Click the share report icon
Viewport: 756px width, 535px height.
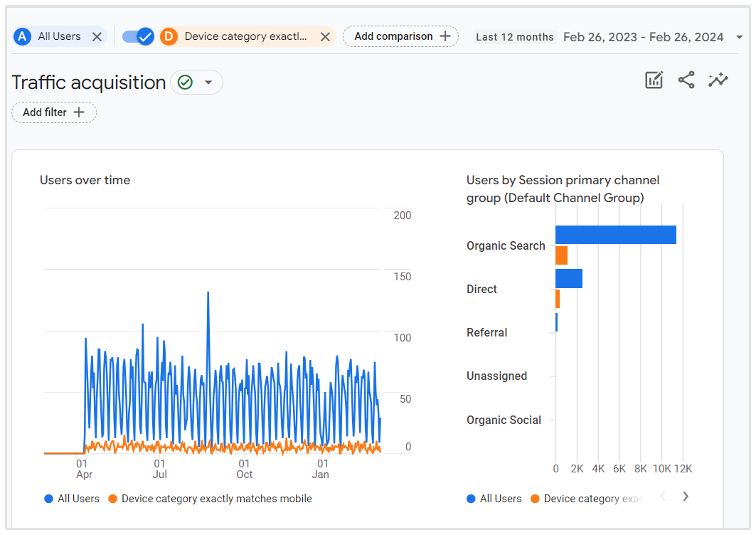pyautogui.click(x=686, y=80)
